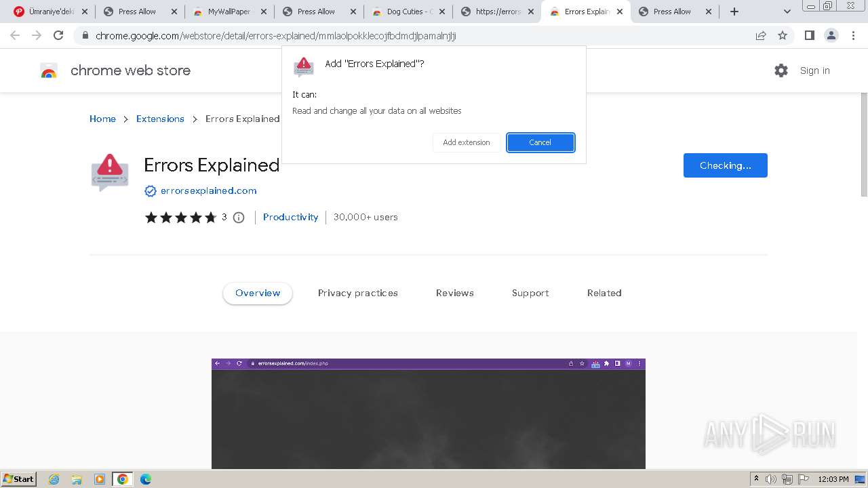Click the site lock icon
The width and height of the screenshot is (868, 488).
coord(85,36)
